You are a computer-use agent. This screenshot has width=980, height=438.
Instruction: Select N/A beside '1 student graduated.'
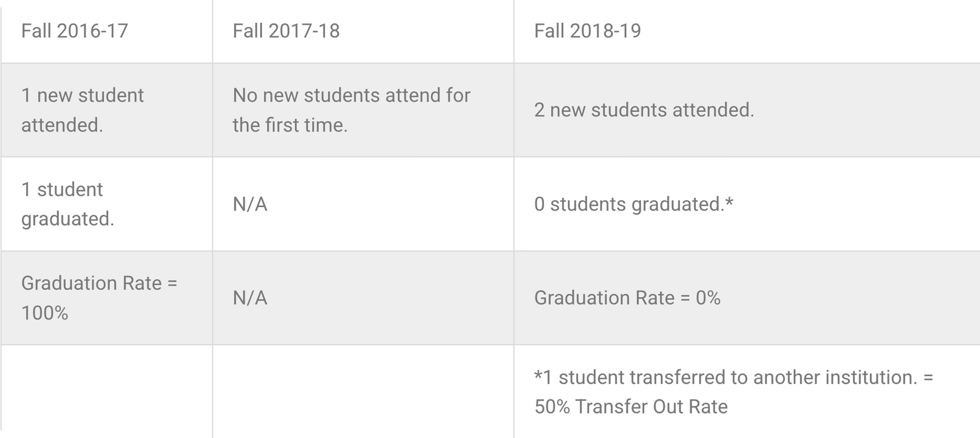coord(250,204)
